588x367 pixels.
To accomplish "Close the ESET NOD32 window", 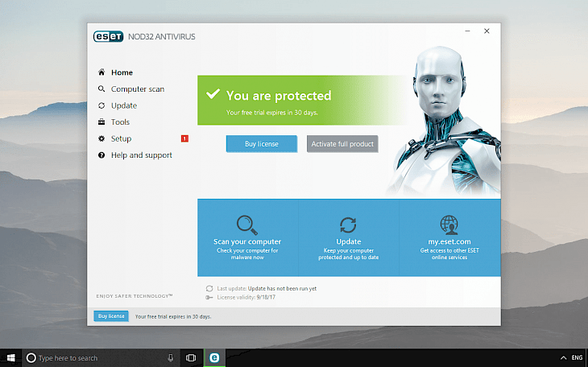I will coord(487,31).
